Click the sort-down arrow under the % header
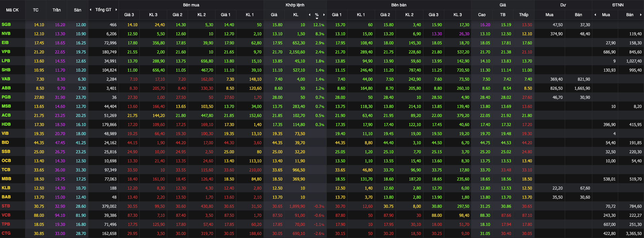The image size is (644, 238). [x=317, y=18]
